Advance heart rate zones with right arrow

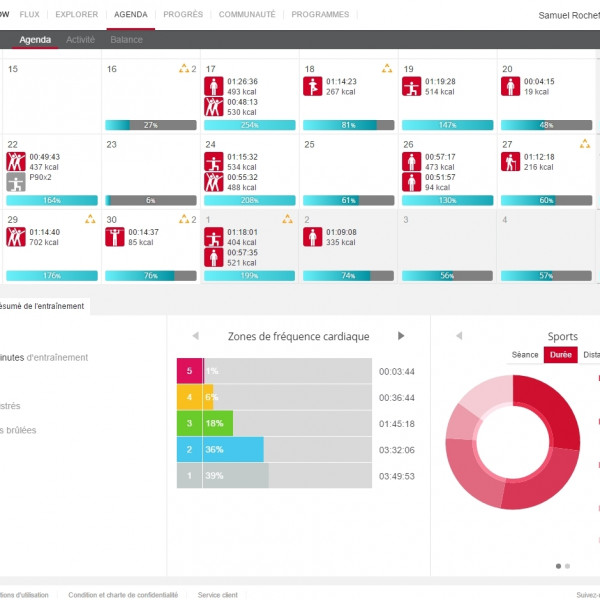401,336
